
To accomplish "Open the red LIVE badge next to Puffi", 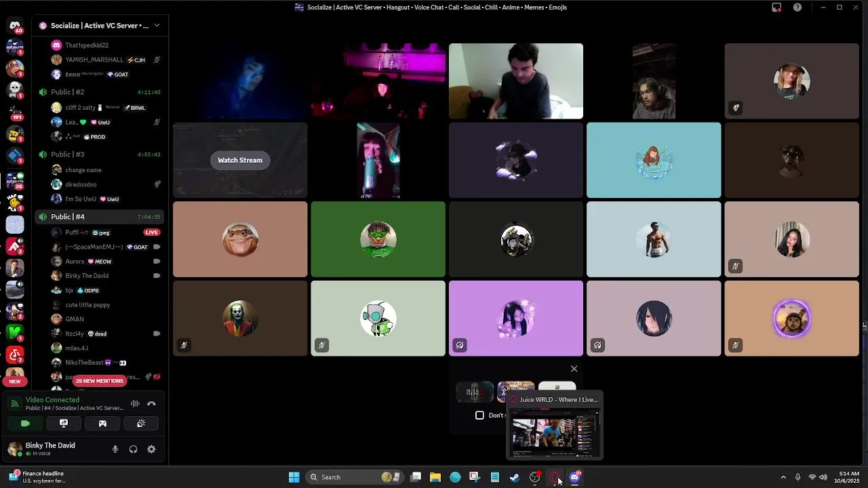I will point(151,232).
